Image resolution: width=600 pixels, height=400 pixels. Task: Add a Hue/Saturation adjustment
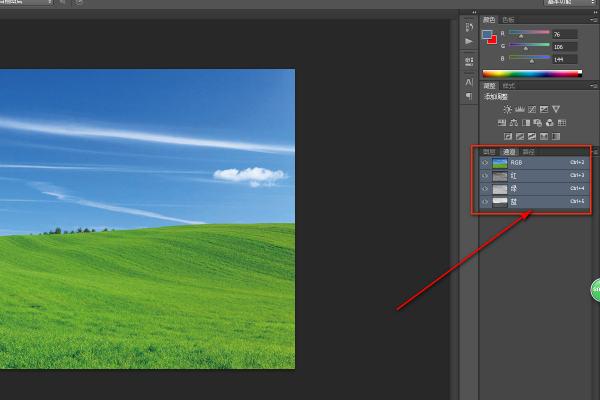click(x=502, y=123)
